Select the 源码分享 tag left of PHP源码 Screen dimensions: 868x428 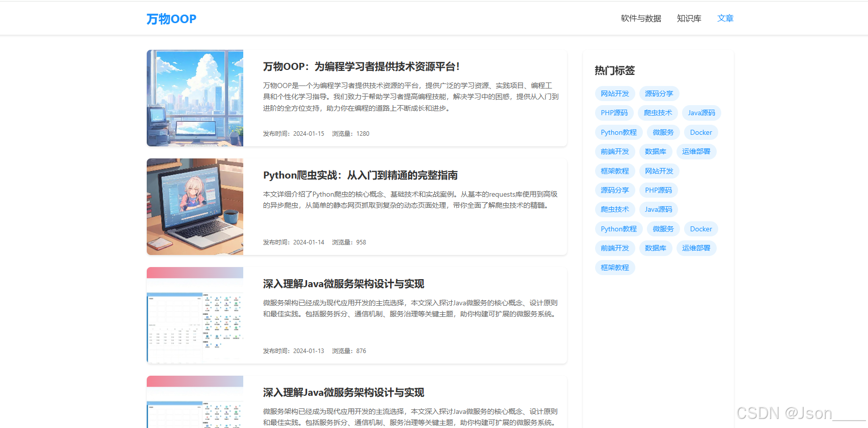615,190
